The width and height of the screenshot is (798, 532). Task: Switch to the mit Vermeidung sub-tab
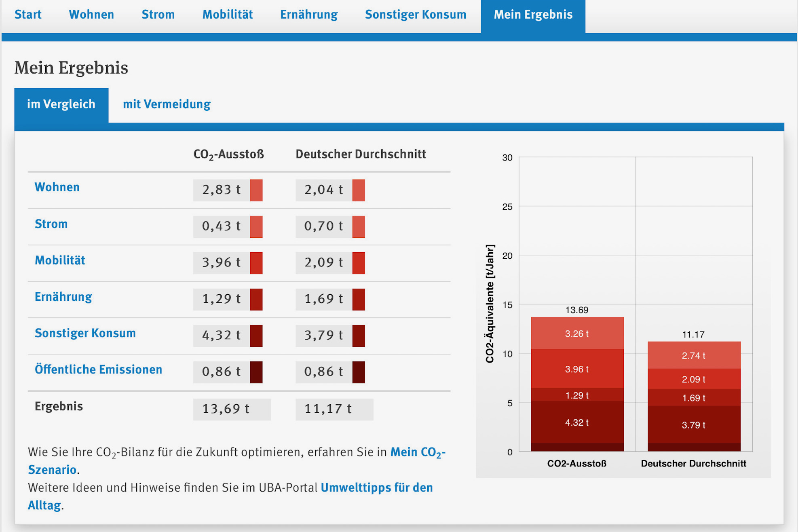167,104
